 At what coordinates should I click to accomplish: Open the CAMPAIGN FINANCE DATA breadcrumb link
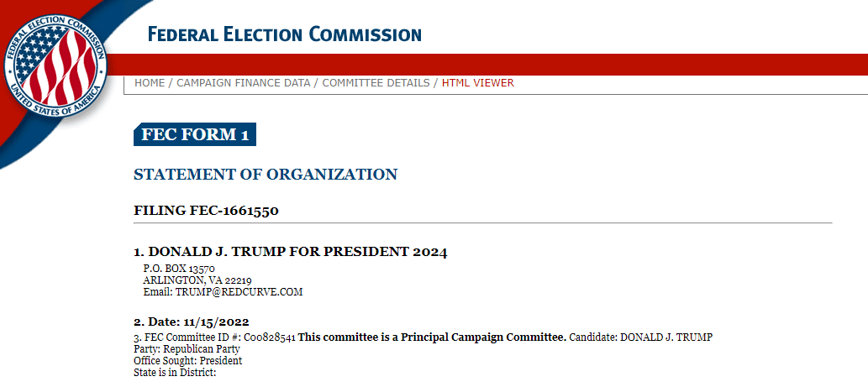243,83
